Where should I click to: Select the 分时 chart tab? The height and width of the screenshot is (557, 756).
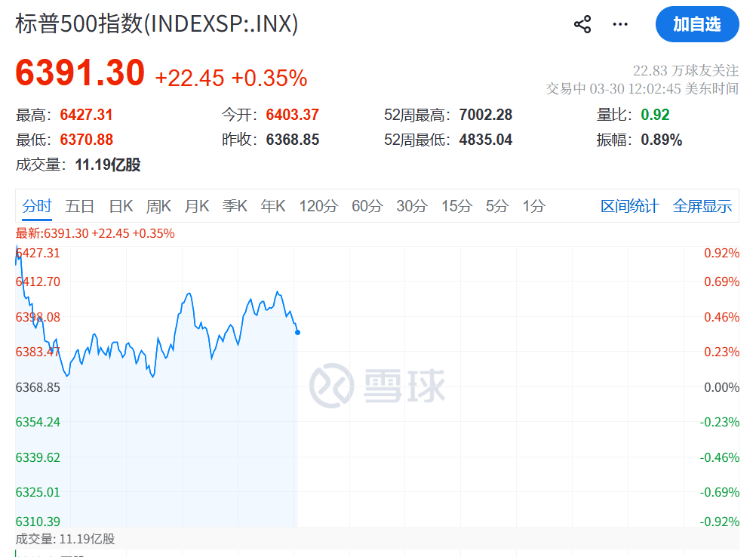[x=37, y=206]
